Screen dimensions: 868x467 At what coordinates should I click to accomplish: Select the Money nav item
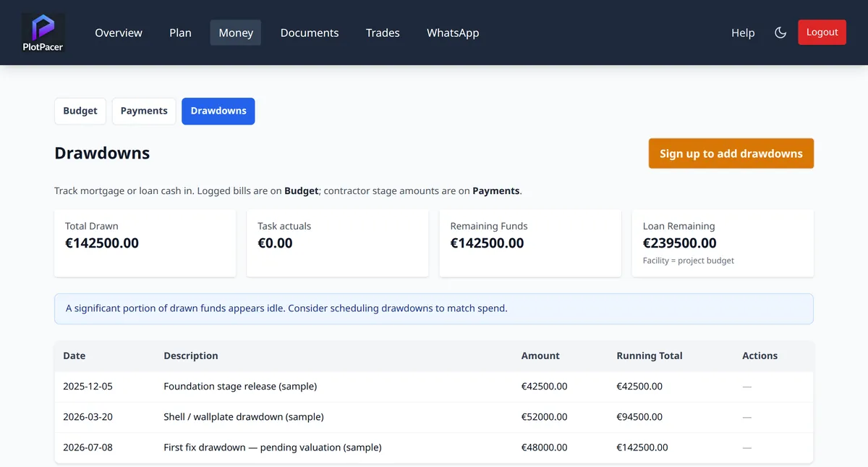(x=236, y=33)
